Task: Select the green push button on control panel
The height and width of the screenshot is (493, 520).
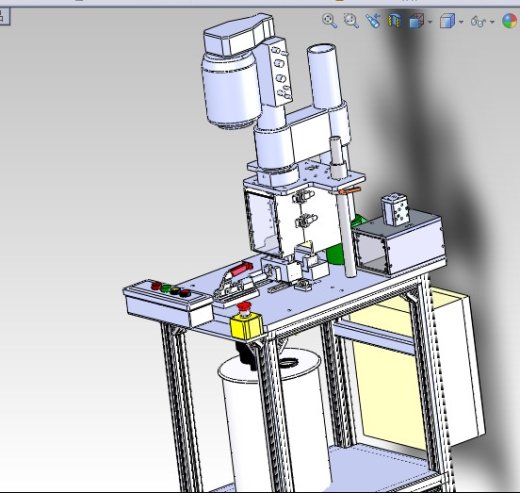Action: (x=166, y=287)
